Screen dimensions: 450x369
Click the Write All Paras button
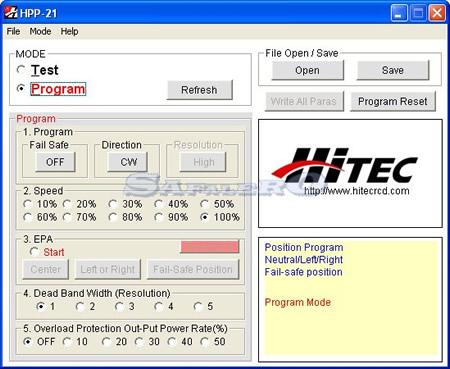pos(304,101)
